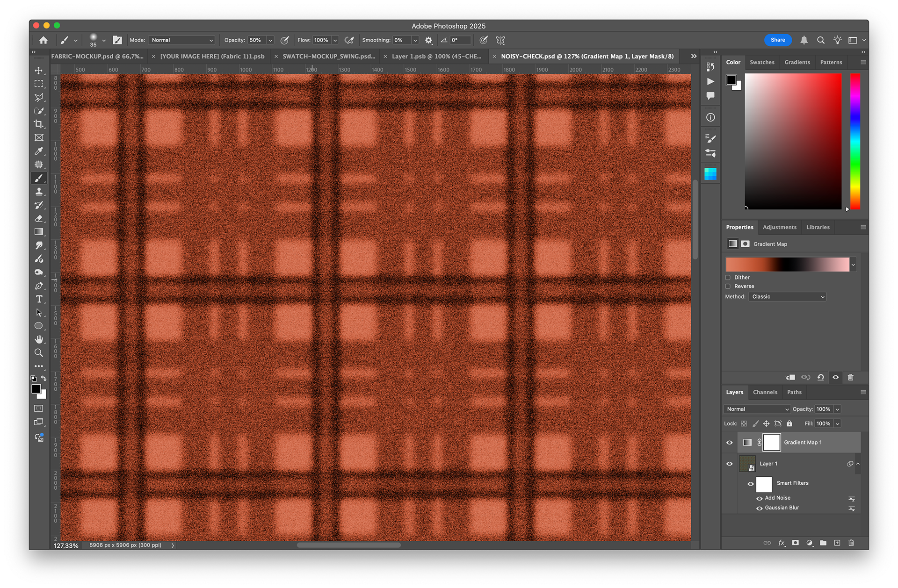Enable the Dither checkbox

[x=728, y=278]
